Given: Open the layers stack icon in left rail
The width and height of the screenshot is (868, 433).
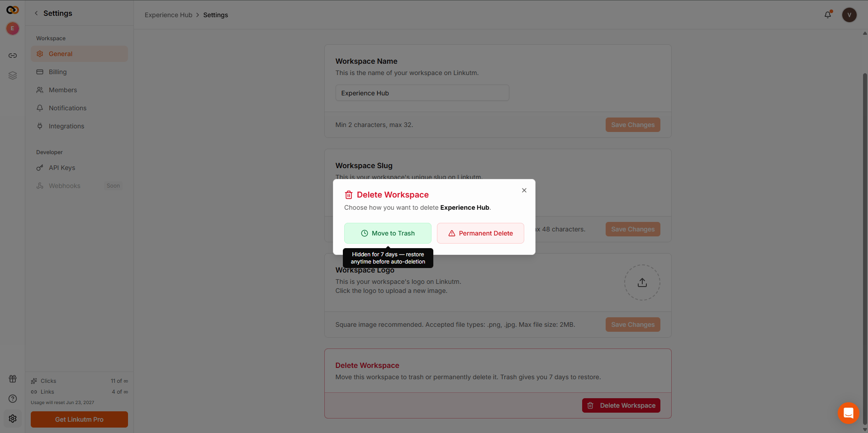Looking at the screenshot, I should 13,75.
